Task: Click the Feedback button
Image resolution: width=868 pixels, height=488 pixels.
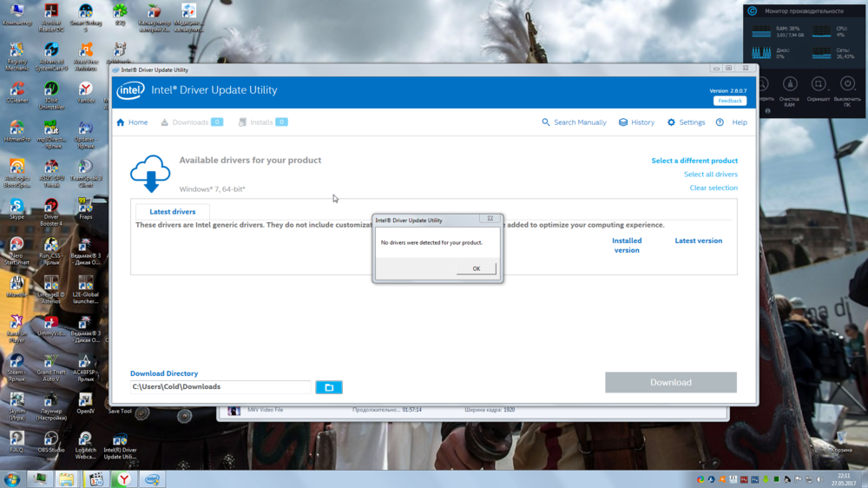Action: click(x=729, y=101)
